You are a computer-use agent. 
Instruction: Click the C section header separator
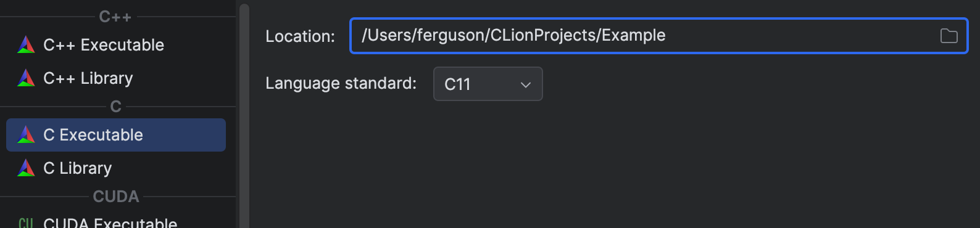pos(116,107)
